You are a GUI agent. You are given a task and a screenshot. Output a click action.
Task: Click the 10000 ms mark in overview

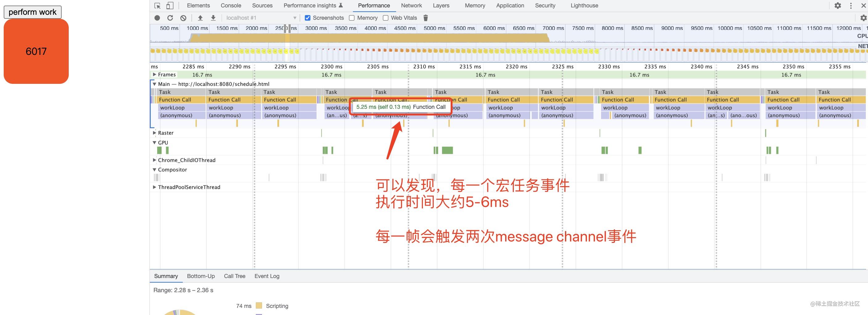tap(730, 28)
